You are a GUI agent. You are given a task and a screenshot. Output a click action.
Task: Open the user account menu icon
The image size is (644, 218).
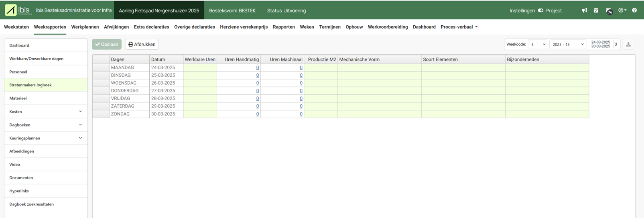pos(622,10)
